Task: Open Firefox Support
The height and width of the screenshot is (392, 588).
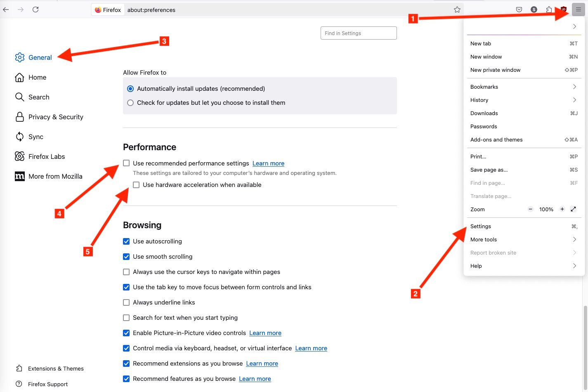Action: (47, 384)
